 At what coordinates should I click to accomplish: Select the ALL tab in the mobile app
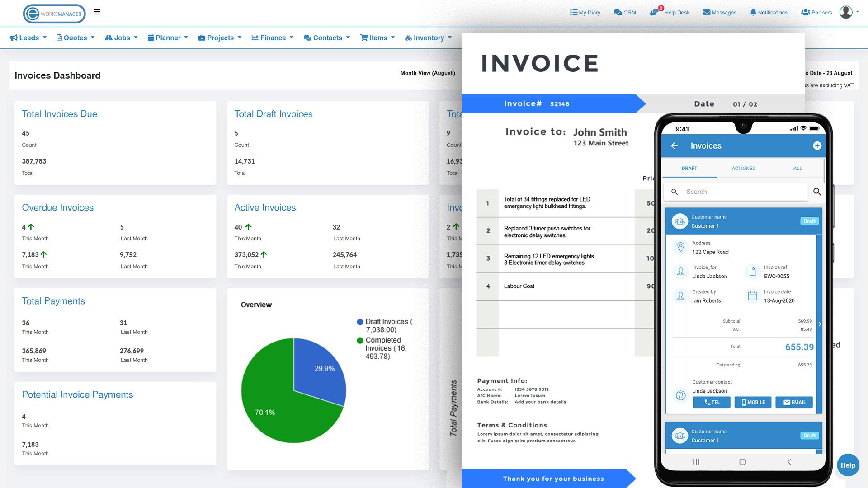tap(797, 168)
